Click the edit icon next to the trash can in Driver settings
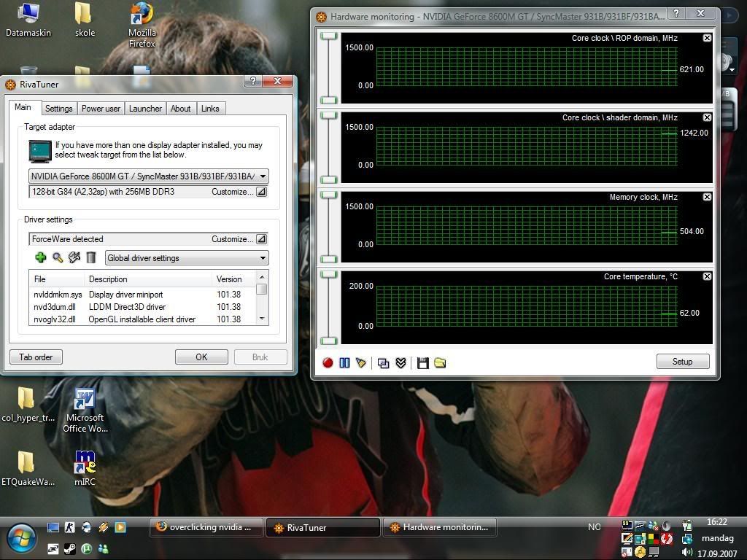This screenshot has height=560, width=747. click(x=74, y=257)
